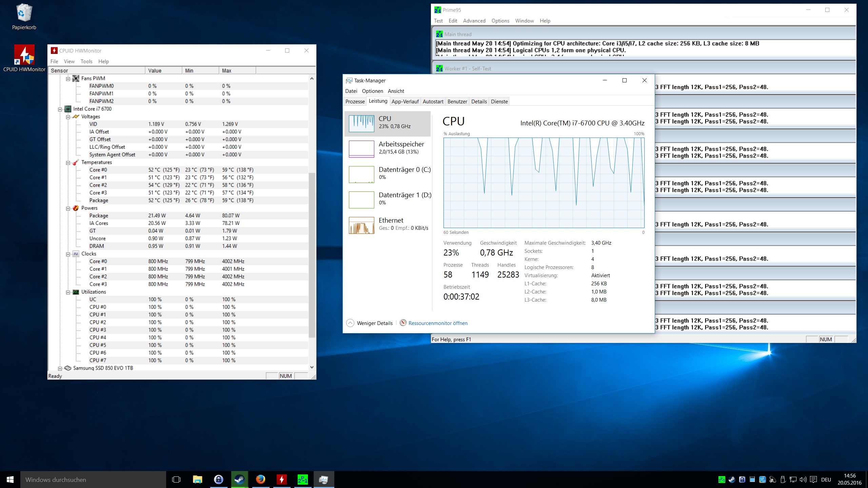Open Ressourcenmonitor öffnen link
Image resolution: width=868 pixels, height=488 pixels.
point(438,323)
